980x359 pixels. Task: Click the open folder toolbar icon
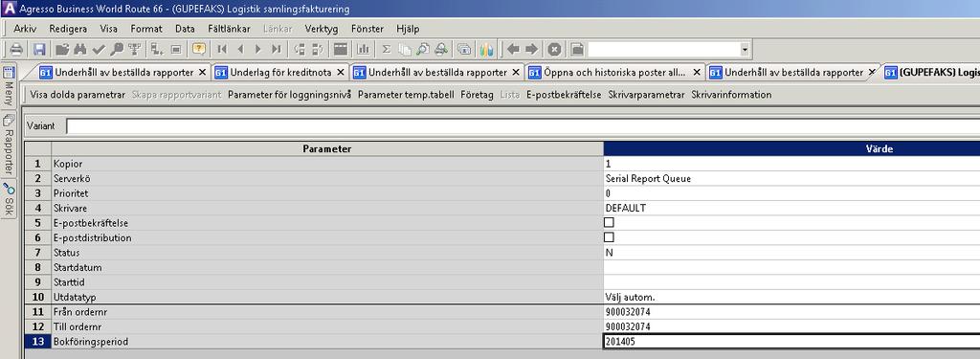click(x=62, y=50)
